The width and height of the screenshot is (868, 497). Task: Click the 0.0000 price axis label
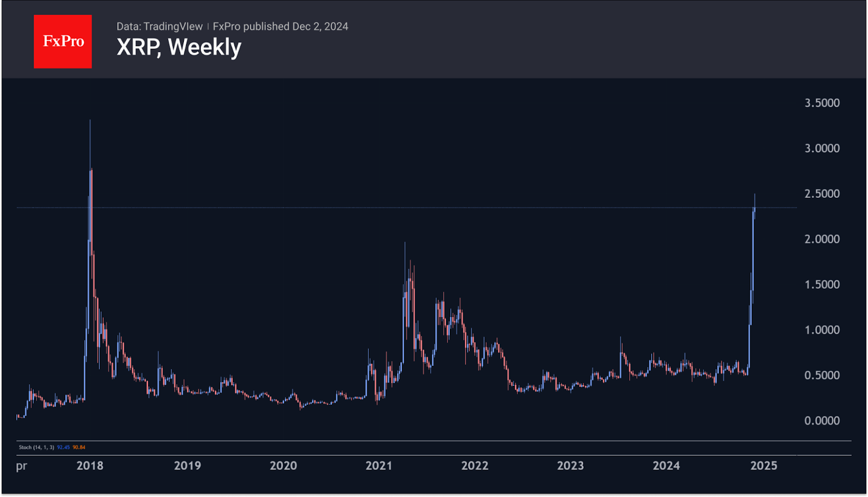pyautogui.click(x=822, y=421)
